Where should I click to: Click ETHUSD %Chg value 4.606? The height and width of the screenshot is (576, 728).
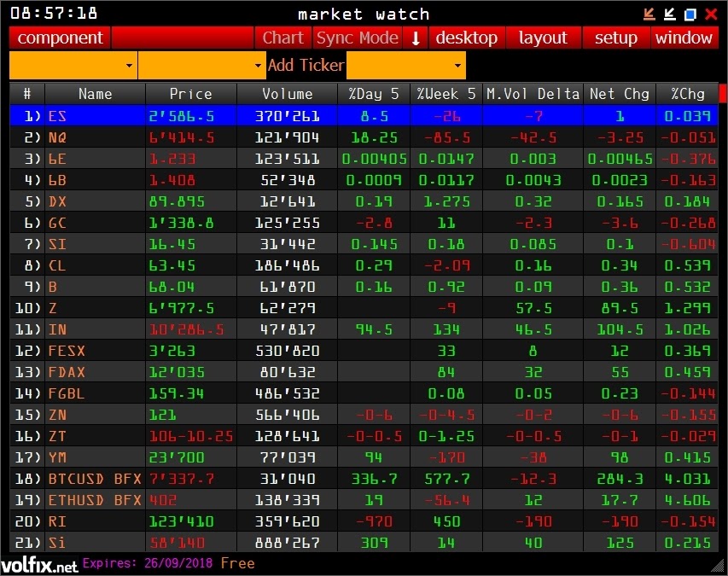pos(688,500)
